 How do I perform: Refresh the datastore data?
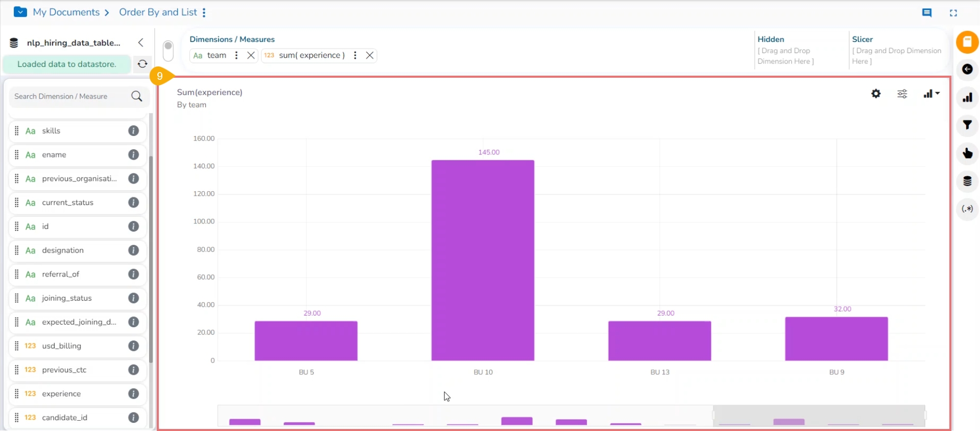pos(142,64)
